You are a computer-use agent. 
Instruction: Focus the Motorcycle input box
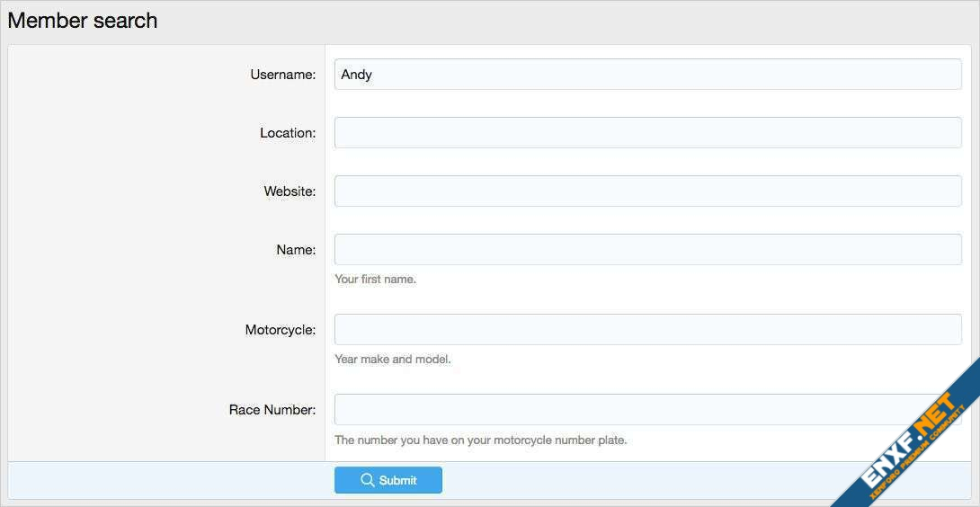(647, 330)
